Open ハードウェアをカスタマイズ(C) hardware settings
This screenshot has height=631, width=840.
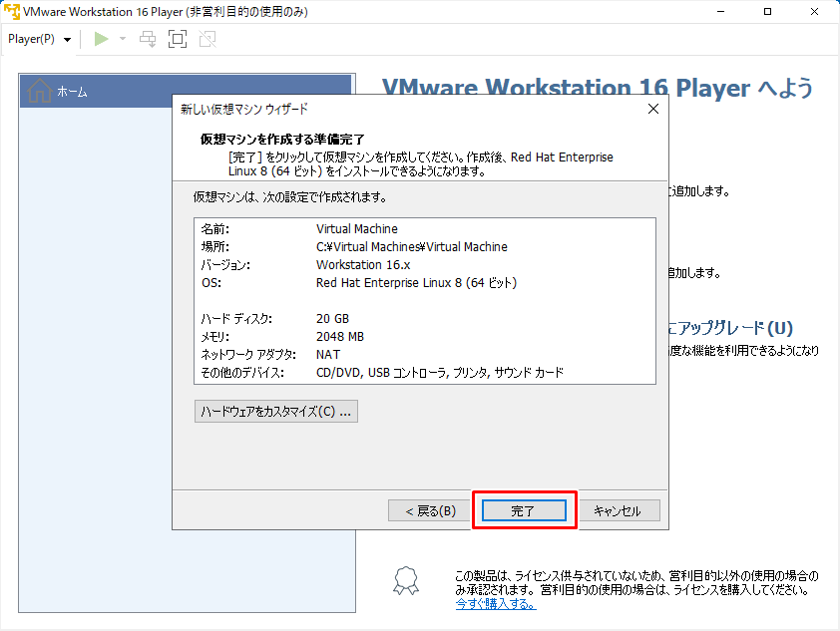276,412
